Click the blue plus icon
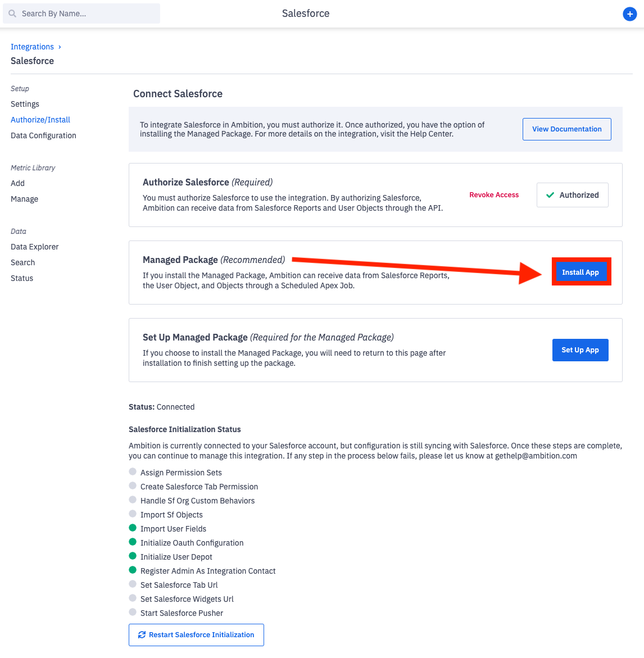The height and width of the screenshot is (658, 644). tap(630, 14)
